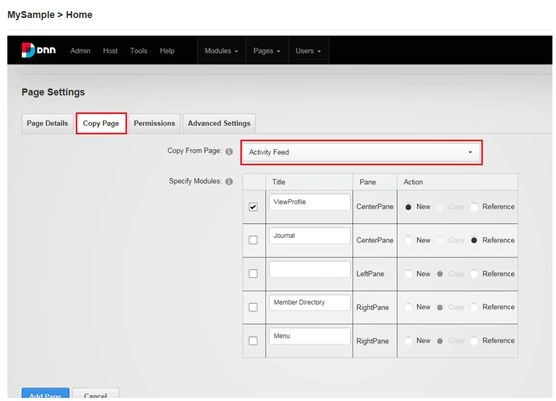Screen dimensions: 556x401
Task: Uncheck the ViewProfile module checkbox
Action: click(253, 206)
